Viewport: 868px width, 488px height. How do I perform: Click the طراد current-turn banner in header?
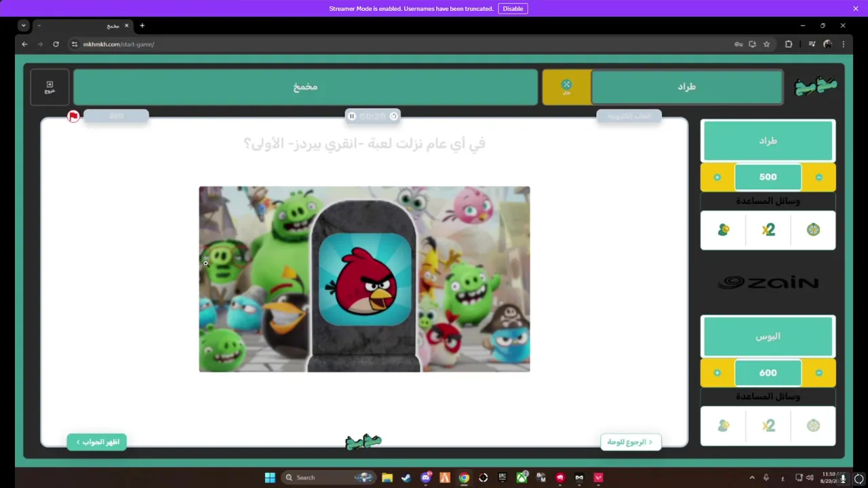pyautogui.click(x=687, y=87)
